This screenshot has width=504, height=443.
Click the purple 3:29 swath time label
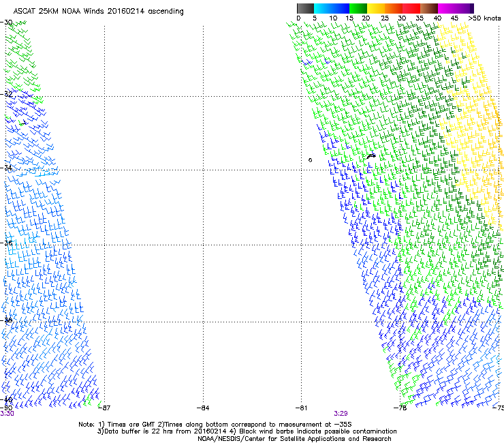pyautogui.click(x=341, y=414)
